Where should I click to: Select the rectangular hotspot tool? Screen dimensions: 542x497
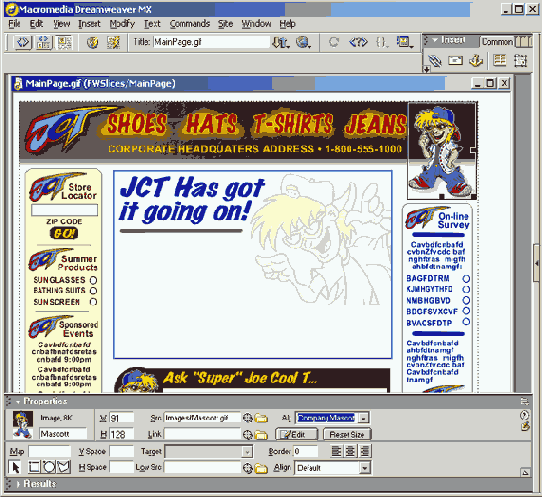click(x=34, y=467)
